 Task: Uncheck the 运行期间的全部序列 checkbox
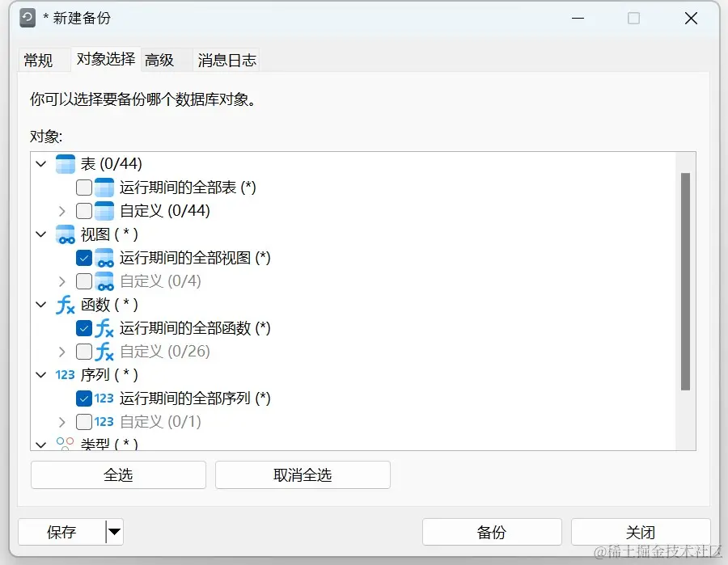[84, 398]
